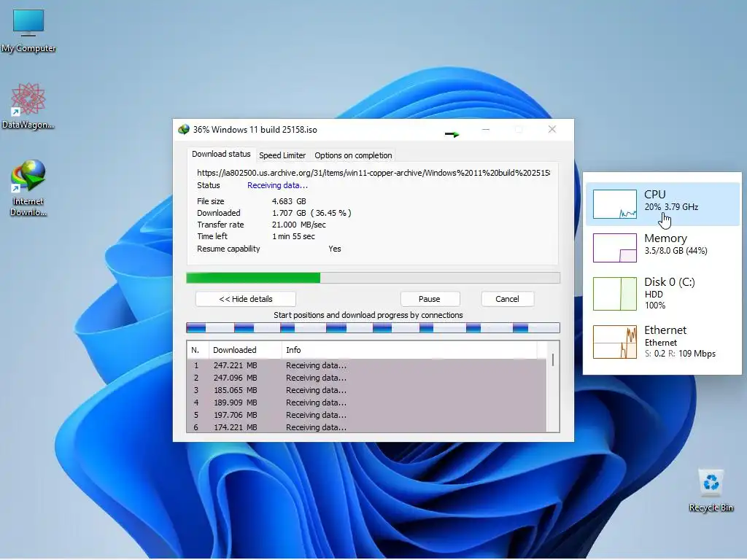Open the DataWagon desktop shortcut
747x560 pixels.
click(28, 106)
